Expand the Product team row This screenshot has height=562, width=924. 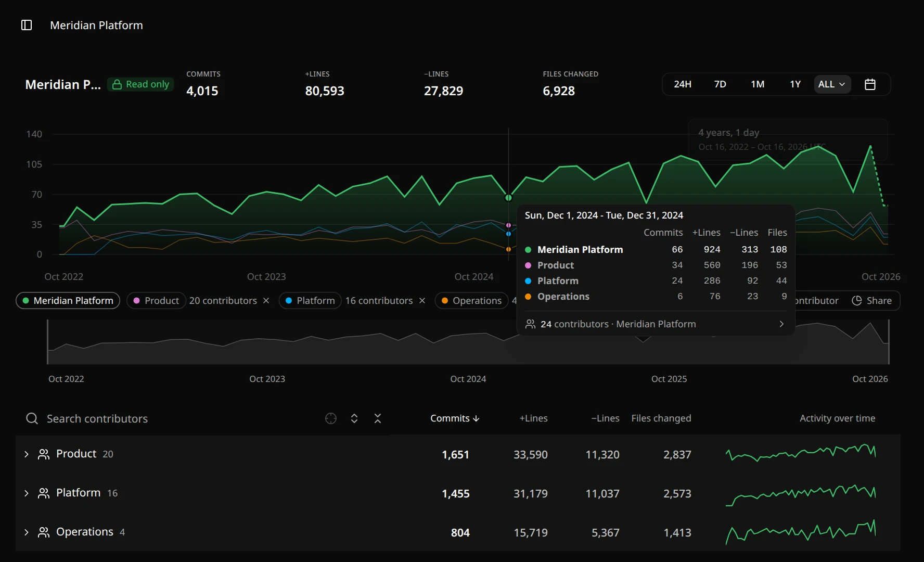click(x=27, y=454)
